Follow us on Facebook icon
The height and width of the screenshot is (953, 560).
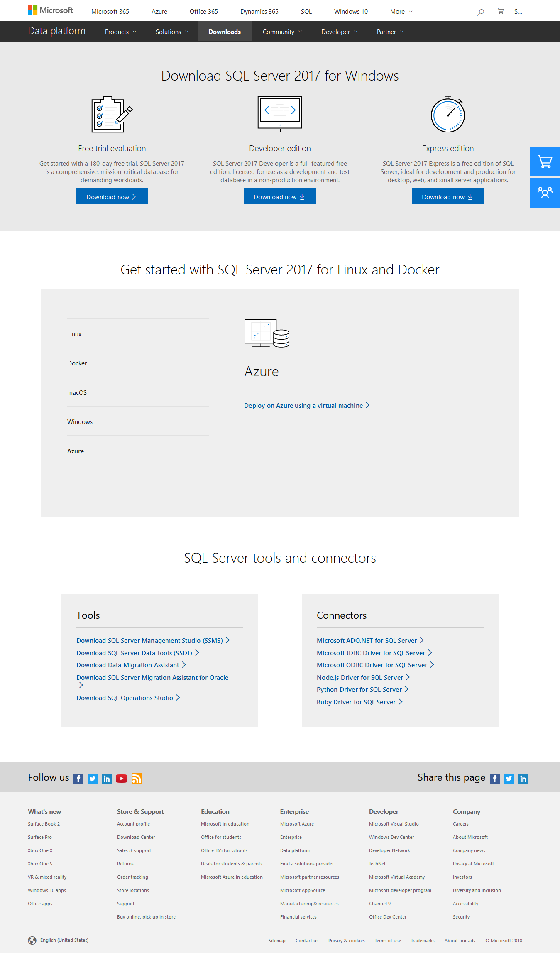point(78,779)
